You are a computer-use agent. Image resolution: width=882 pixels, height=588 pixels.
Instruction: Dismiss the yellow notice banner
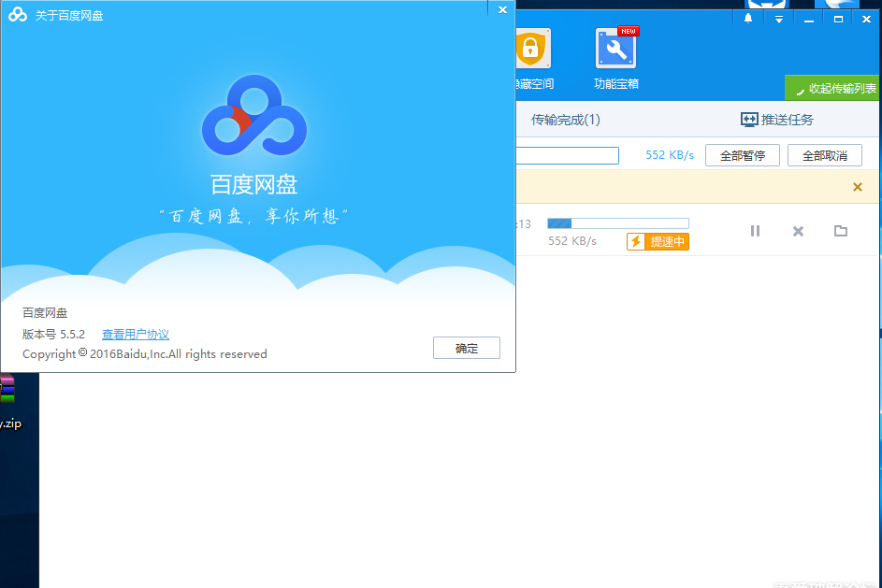pyautogui.click(x=858, y=187)
